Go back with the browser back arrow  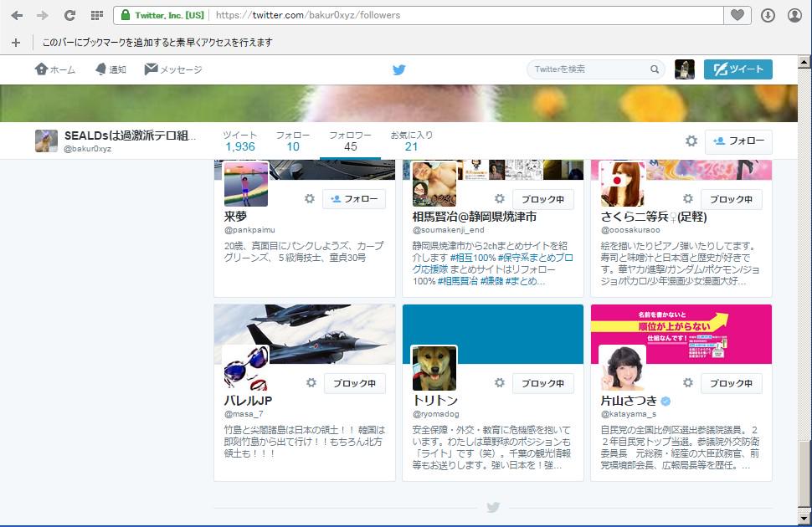[17, 16]
